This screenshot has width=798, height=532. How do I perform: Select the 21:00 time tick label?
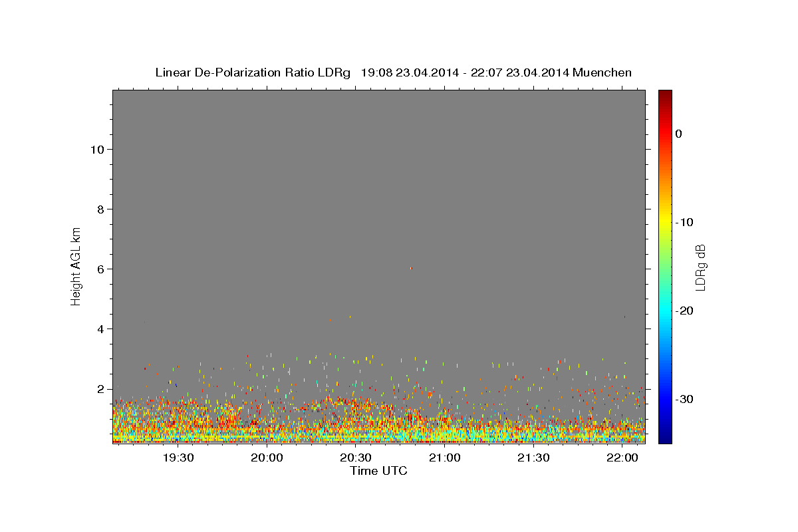pyautogui.click(x=444, y=458)
